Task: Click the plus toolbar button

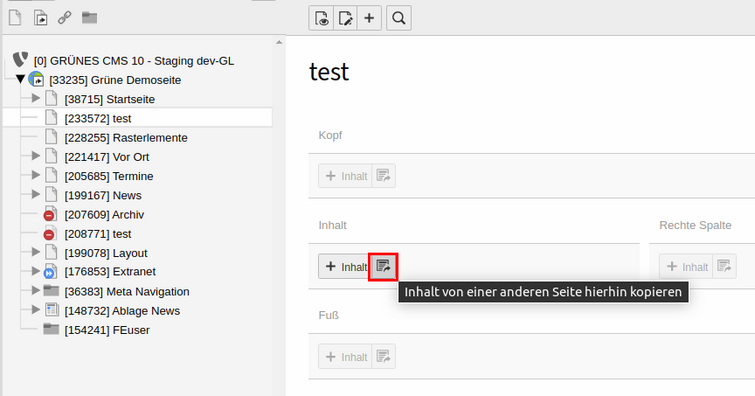Action: [x=369, y=18]
